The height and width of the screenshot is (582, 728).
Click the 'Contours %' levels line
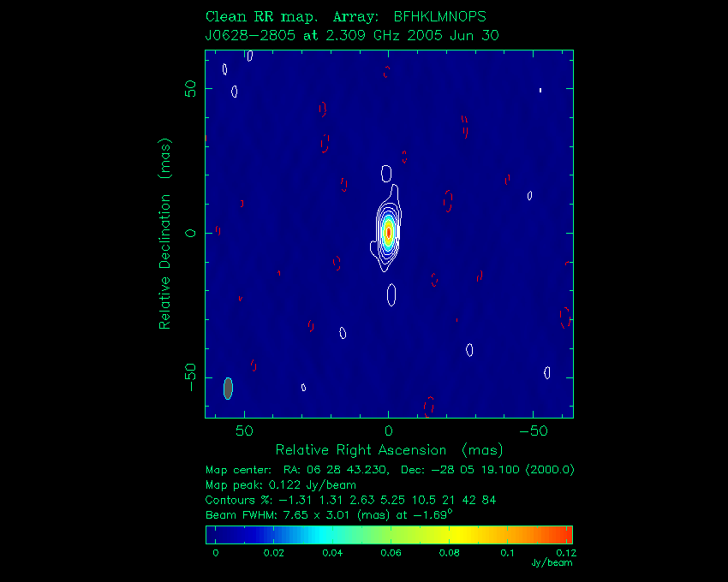point(350,500)
